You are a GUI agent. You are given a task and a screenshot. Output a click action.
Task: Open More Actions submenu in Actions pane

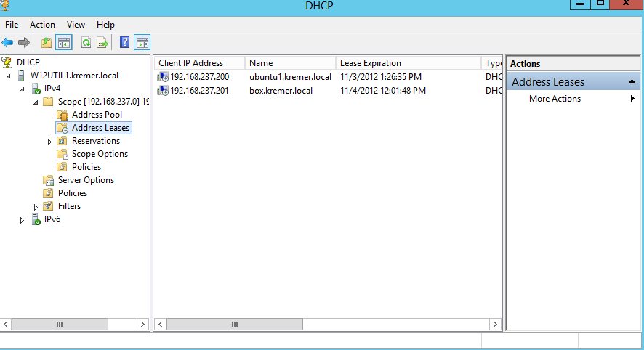[555, 99]
